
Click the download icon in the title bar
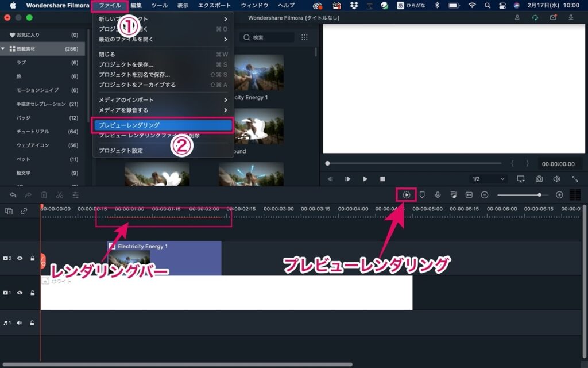point(571,18)
